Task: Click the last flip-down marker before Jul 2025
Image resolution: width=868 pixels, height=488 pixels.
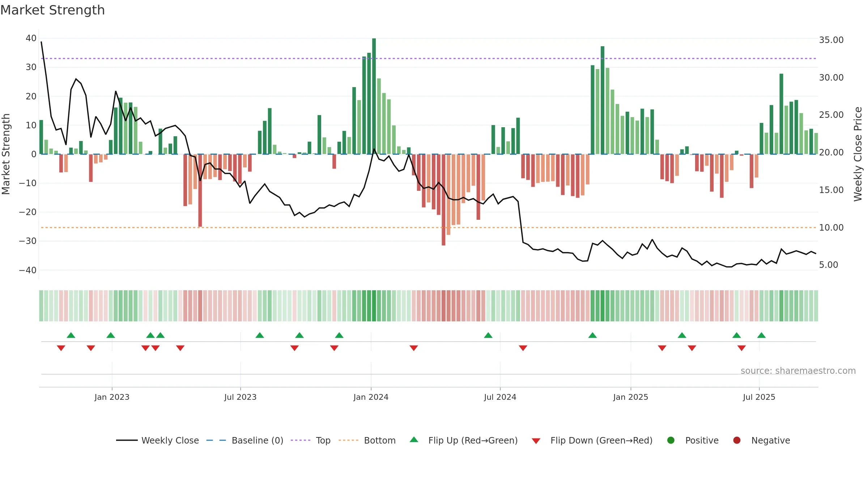Action: [741, 348]
